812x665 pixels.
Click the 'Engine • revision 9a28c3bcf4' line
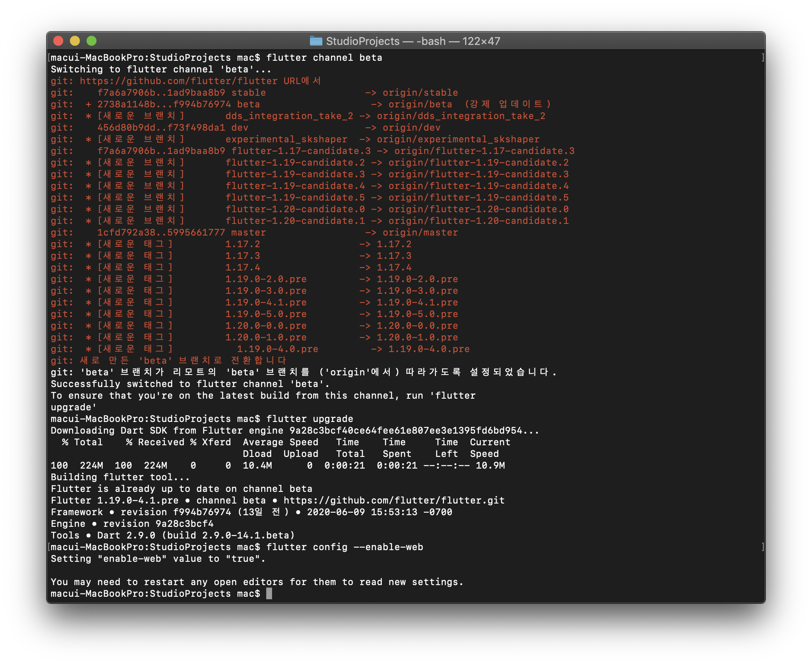click(x=132, y=524)
